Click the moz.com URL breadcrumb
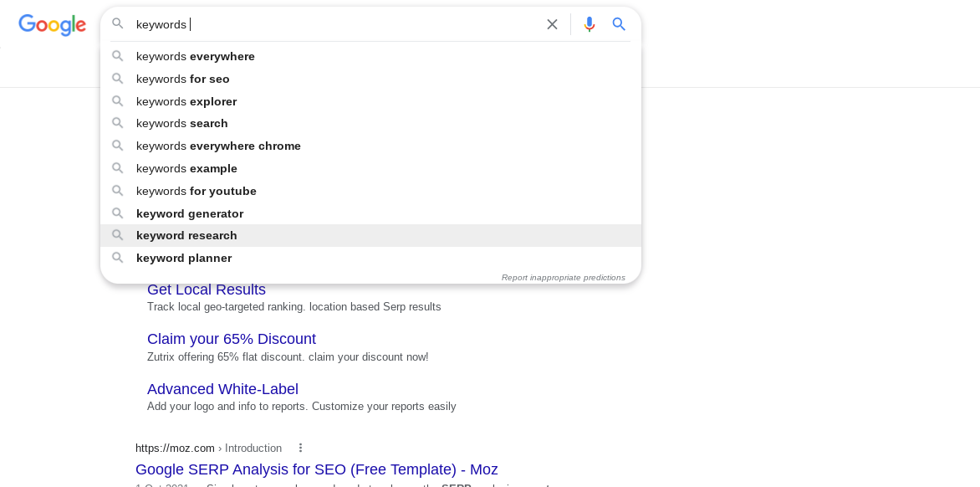The image size is (980, 487). (208, 449)
